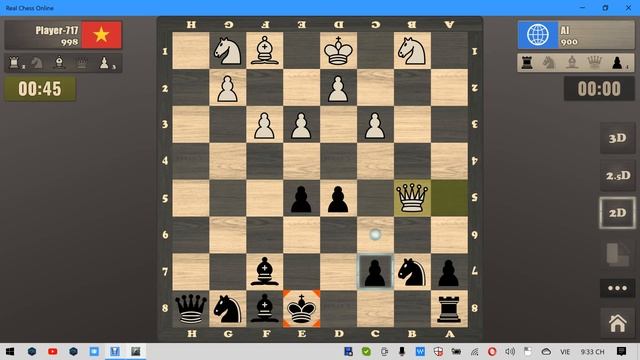Switch board view to 2.5D
The width and height of the screenshot is (640, 360).
(618, 176)
